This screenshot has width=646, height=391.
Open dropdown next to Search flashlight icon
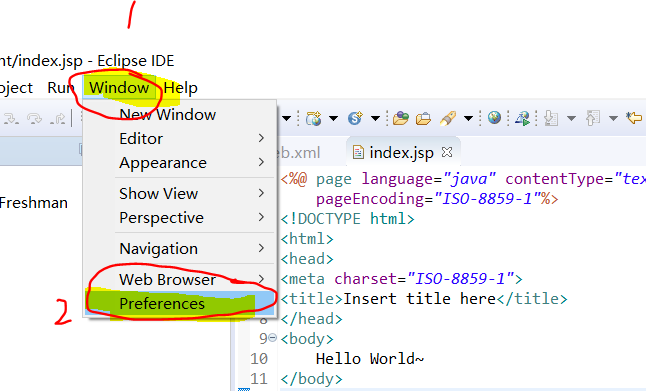[x=468, y=119]
